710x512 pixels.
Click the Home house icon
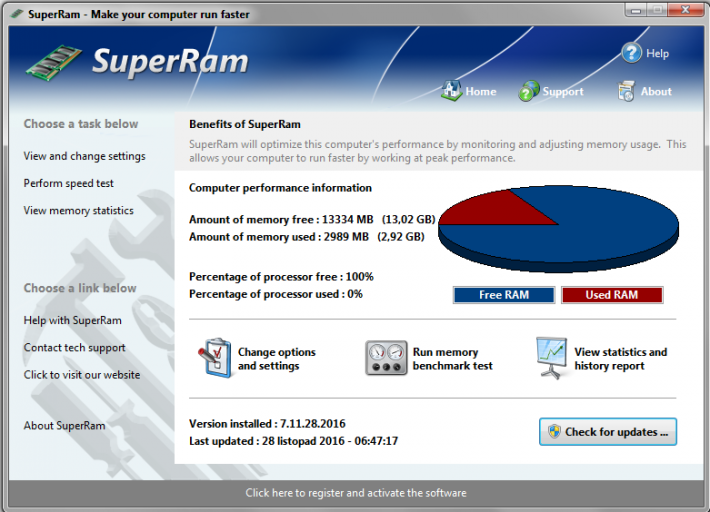pyautogui.click(x=451, y=91)
